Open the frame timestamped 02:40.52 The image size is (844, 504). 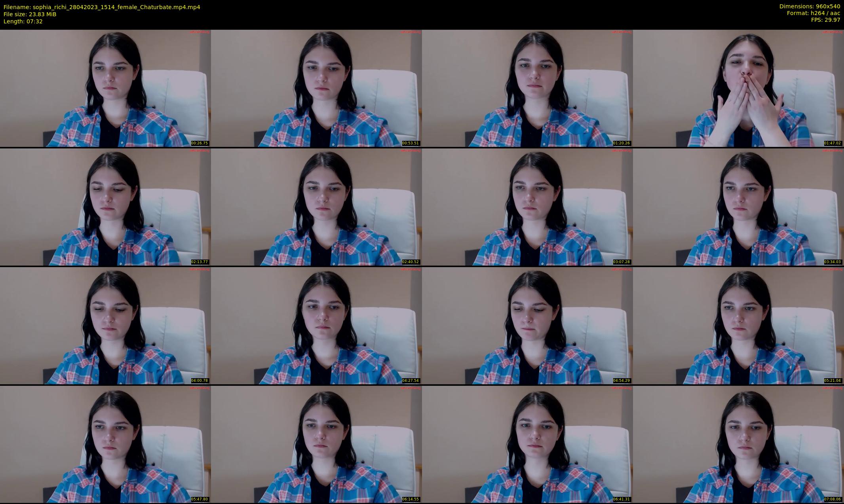click(x=316, y=207)
